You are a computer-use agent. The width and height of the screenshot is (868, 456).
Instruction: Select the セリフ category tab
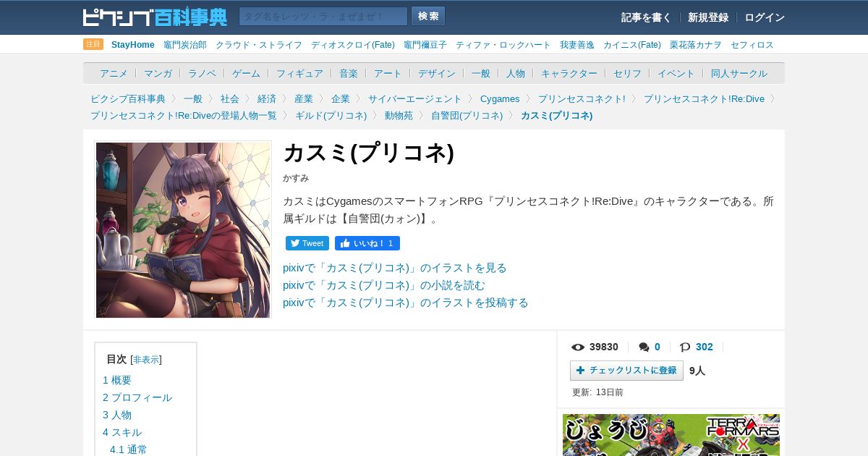pos(627,74)
